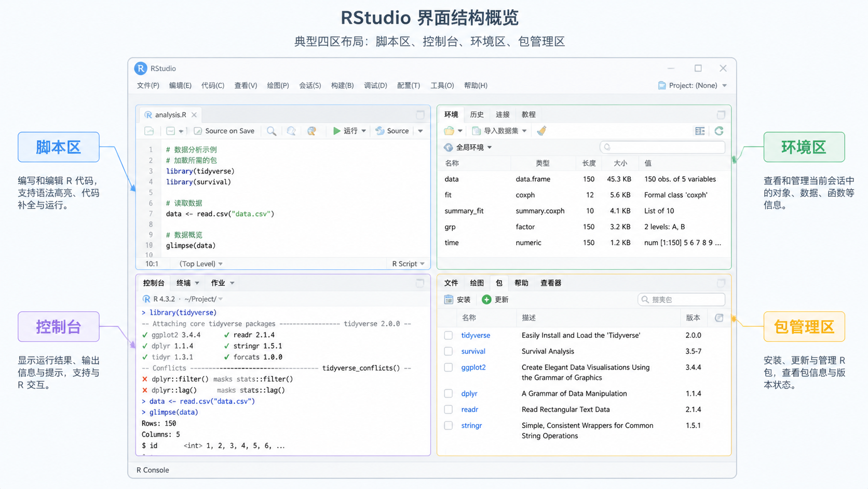Click the list view icon in environment pane
Viewport: 868px width, 489px height.
coord(700,131)
